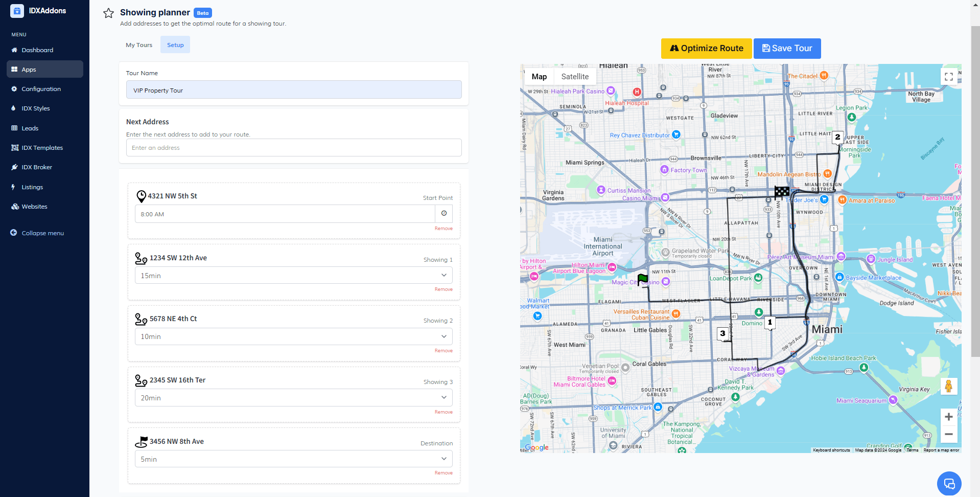980x497 pixels.
Task: Click the checkered finish flag on map
Action: (781, 192)
